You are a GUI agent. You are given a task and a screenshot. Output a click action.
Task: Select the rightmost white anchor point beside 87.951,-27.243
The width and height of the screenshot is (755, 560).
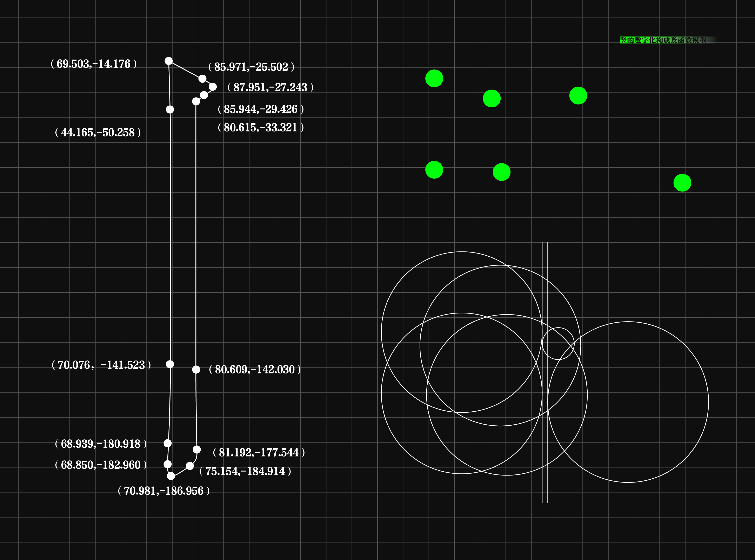(213, 87)
